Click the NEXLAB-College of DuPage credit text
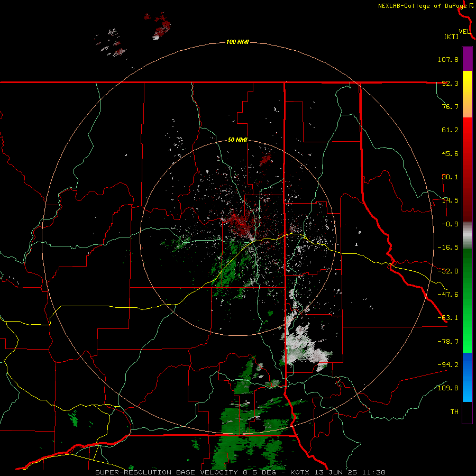Image resolution: width=476 pixels, height=476 pixels. (x=422, y=6)
